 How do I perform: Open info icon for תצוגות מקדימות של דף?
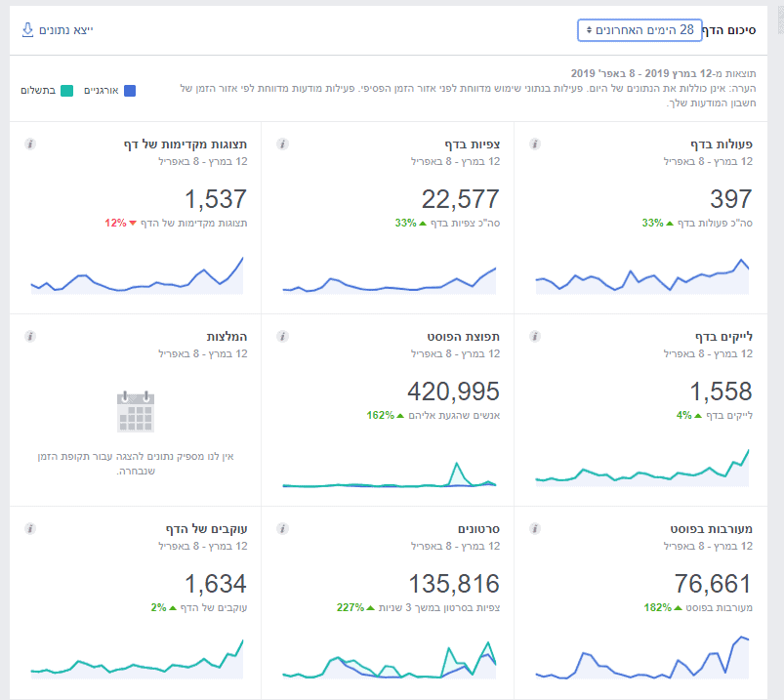coord(29,144)
